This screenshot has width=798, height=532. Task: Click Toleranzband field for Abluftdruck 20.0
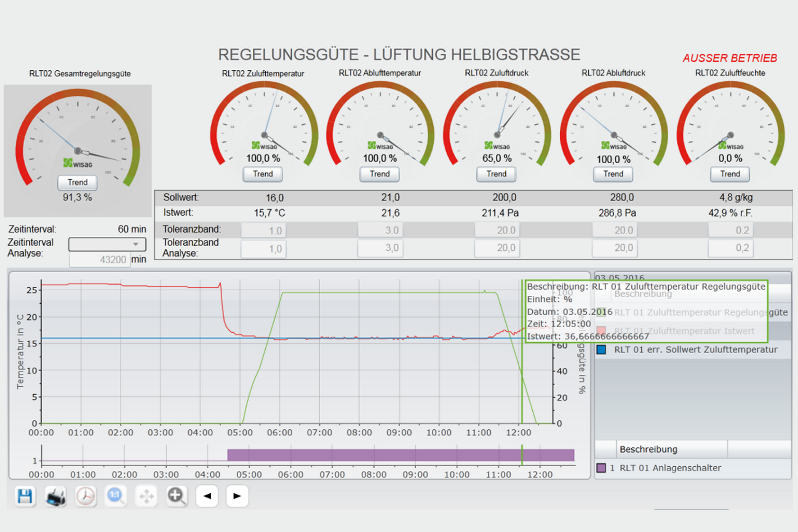pos(614,230)
